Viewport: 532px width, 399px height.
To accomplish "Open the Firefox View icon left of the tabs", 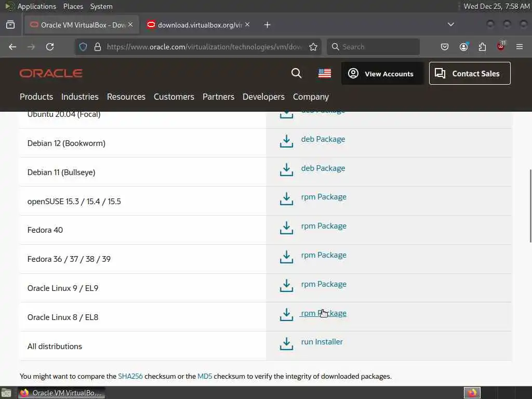I will pos(10,25).
